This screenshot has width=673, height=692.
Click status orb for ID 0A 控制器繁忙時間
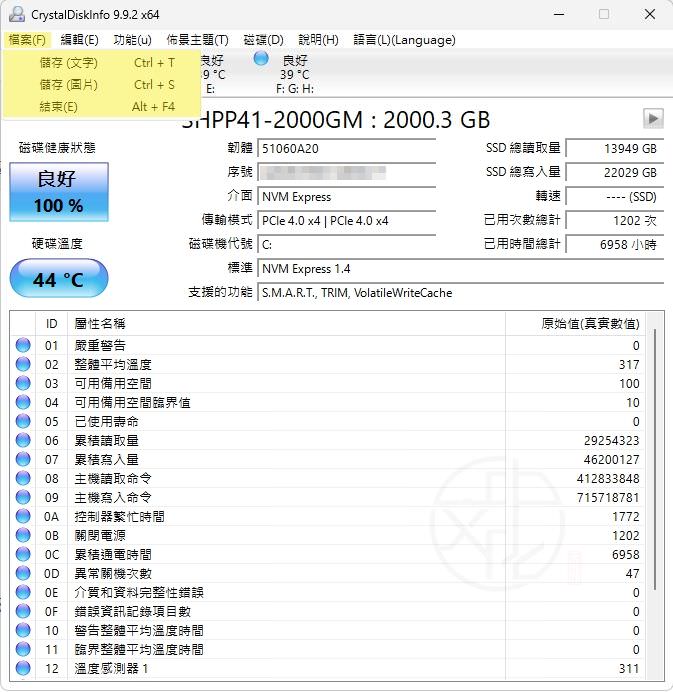pos(23,516)
